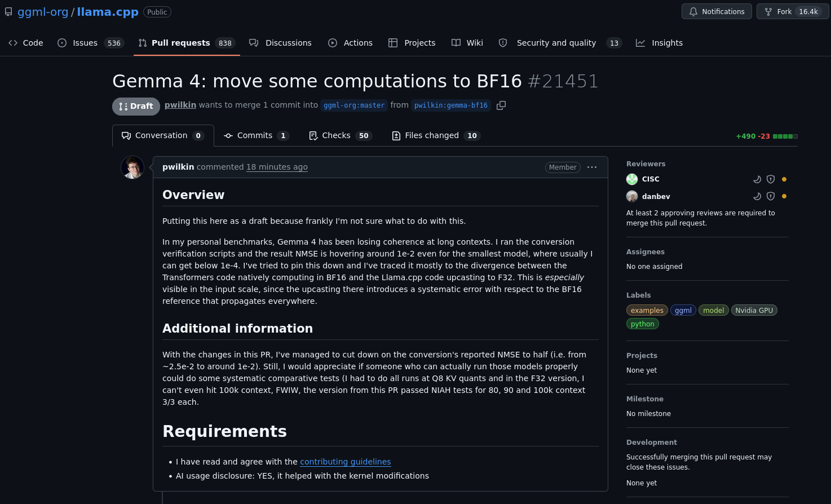Click the "Development" sidebar heading
This screenshot has height=504, width=831.
tap(652, 443)
